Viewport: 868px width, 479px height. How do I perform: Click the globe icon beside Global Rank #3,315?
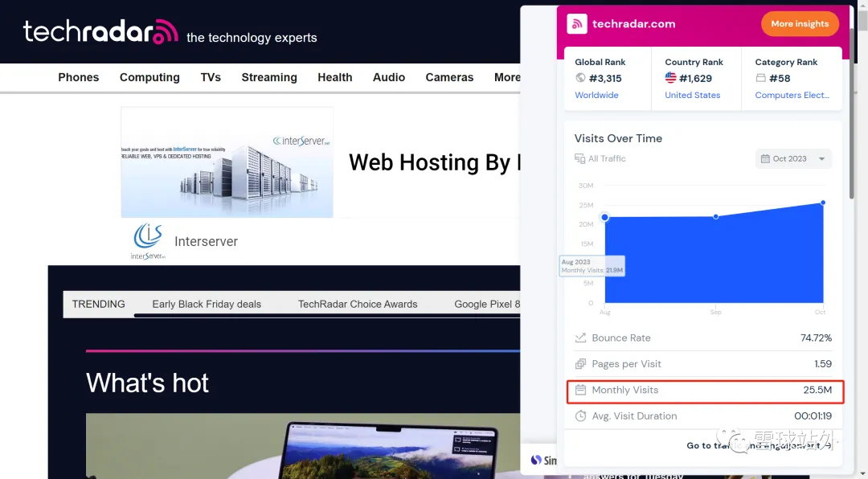(x=580, y=78)
